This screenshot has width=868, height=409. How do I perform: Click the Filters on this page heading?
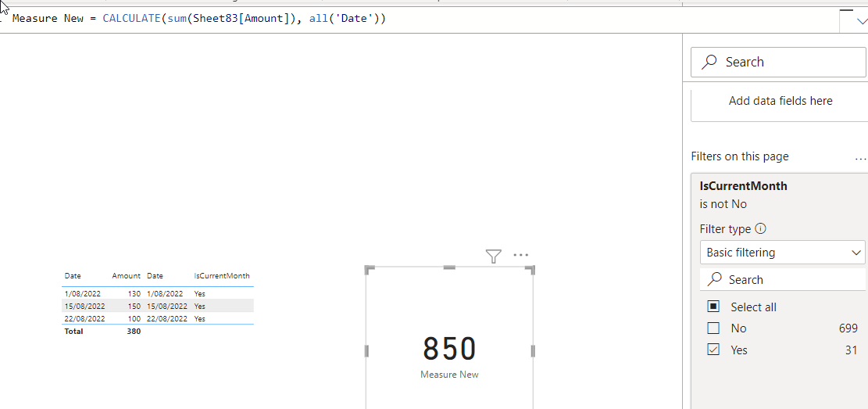click(x=740, y=157)
